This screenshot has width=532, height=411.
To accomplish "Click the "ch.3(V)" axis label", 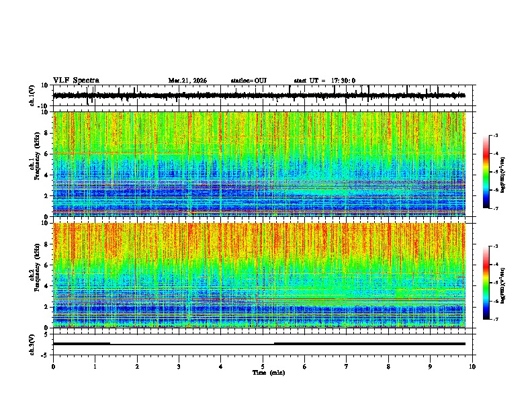I will pos(32,345).
